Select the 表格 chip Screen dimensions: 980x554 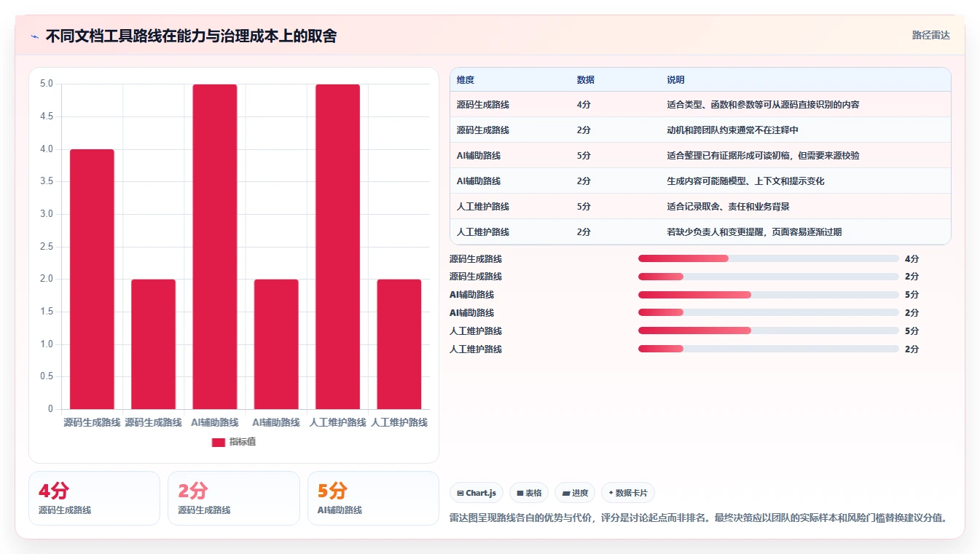pyautogui.click(x=529, y=493)
